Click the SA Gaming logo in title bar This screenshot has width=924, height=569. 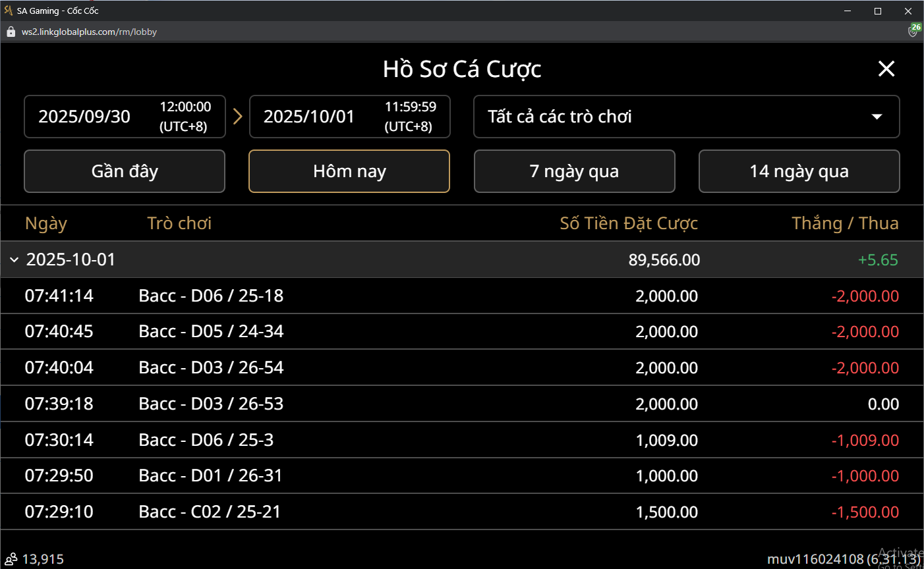[9, 11]
